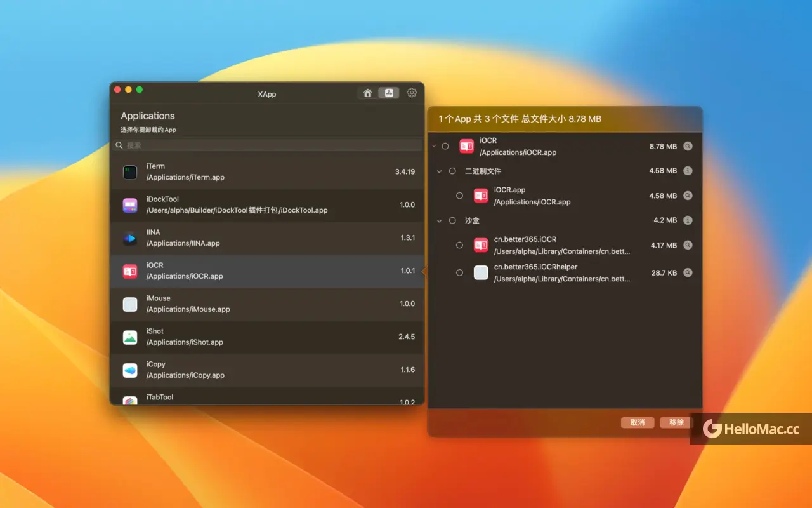Reveal iOCR.app 4.58 MB magnifier icon
The width and height of the screenshot is (812, 508).
688,196
